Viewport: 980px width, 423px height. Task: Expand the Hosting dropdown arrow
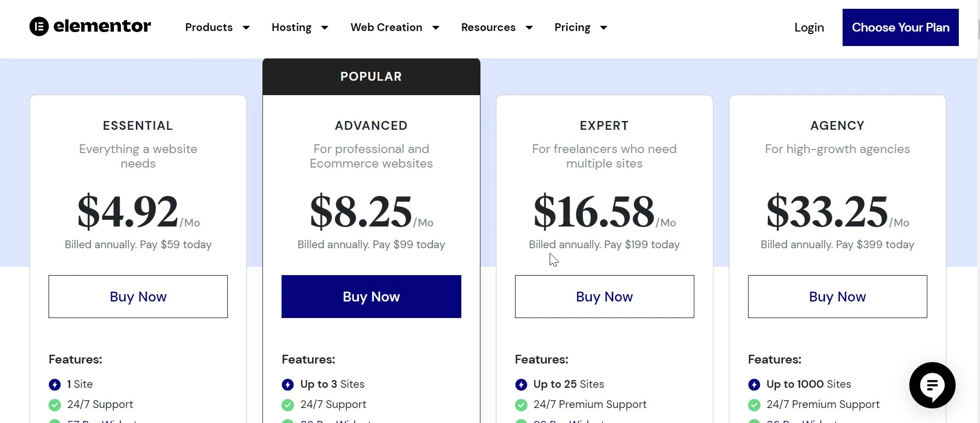[x=325, y=27]
